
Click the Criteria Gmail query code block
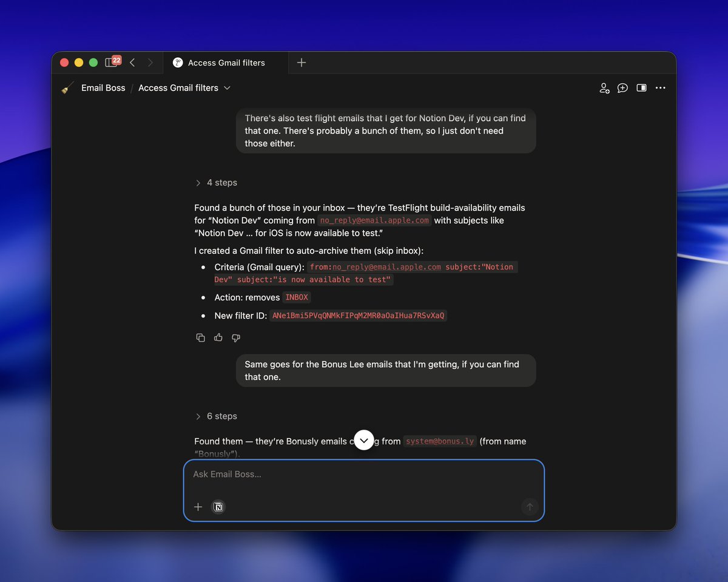(x=365, y=273)
